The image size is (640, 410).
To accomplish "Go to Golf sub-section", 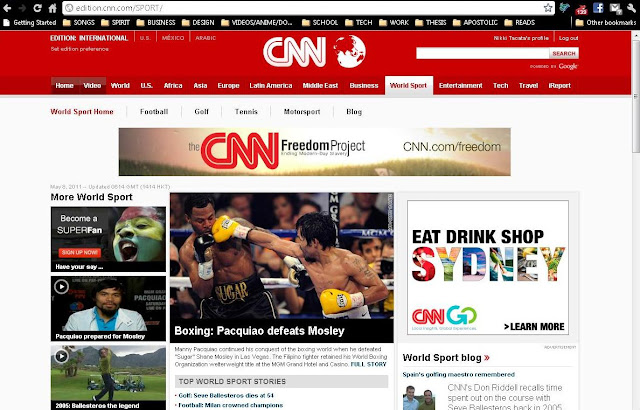I will (x=202, y=111).
